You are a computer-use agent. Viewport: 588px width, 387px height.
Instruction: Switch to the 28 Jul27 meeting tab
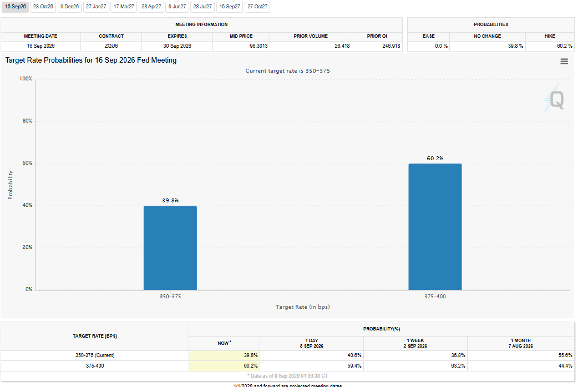click(x=202, y=7)
